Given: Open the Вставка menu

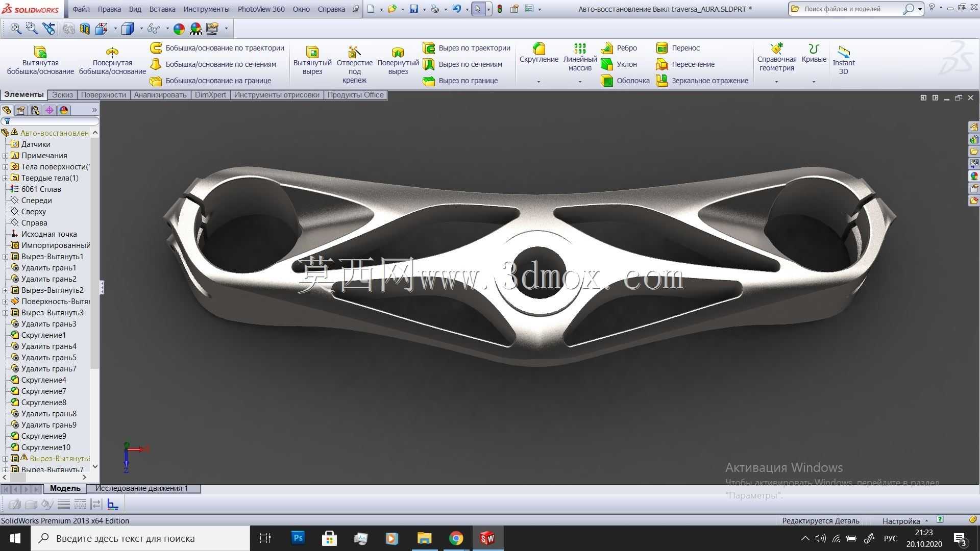Looking at the screenshot, I should coord(162,9).
